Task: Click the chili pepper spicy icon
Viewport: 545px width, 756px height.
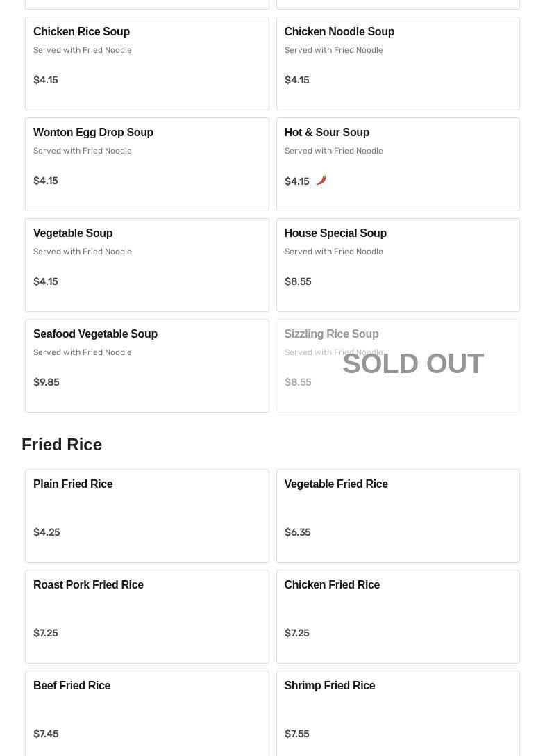Action: click(x=321, y=181)
